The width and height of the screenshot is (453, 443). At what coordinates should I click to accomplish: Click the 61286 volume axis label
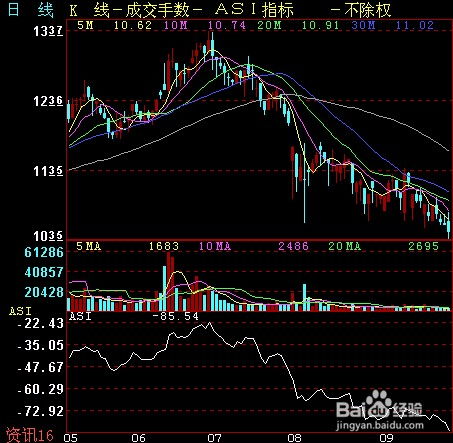pyautogui.click(x=44, y=252)
